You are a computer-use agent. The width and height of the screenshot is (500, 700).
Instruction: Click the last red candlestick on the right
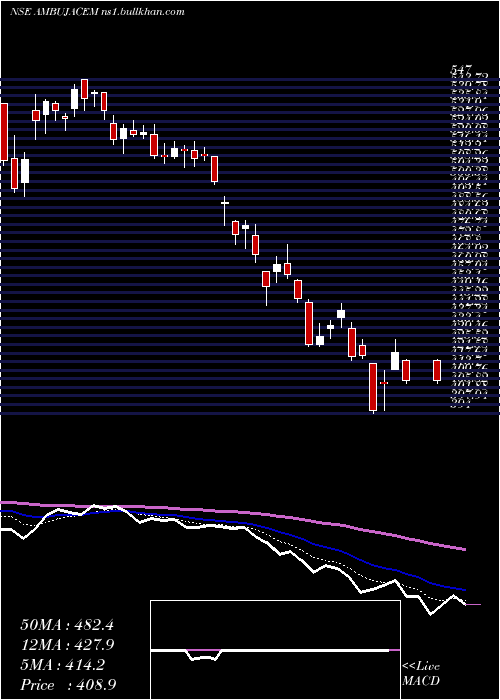coord(437,371)
